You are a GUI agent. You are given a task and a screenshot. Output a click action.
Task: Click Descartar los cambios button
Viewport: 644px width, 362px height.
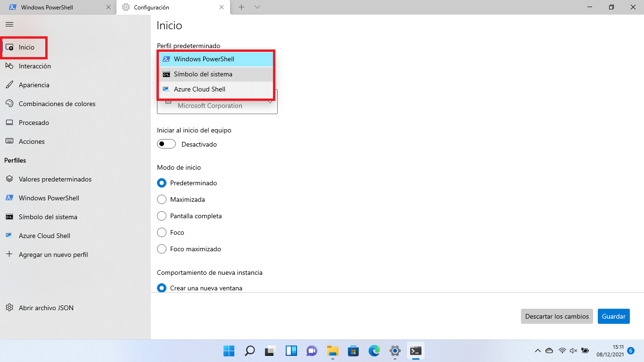(x=557, y=316)
